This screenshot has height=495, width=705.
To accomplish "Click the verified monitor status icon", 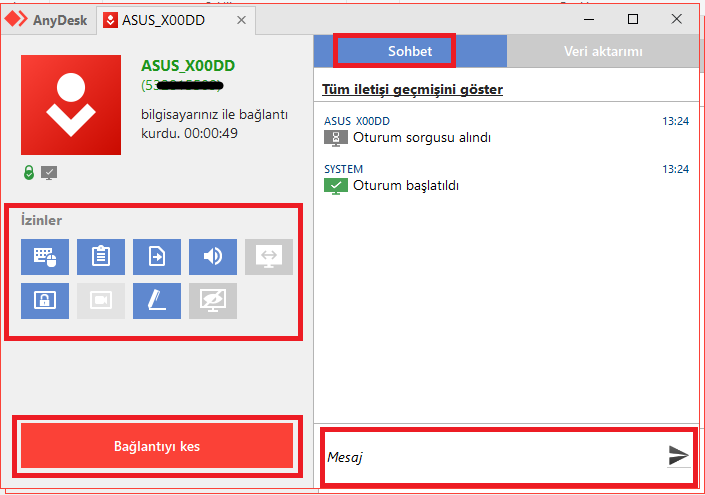I will 49,173.
